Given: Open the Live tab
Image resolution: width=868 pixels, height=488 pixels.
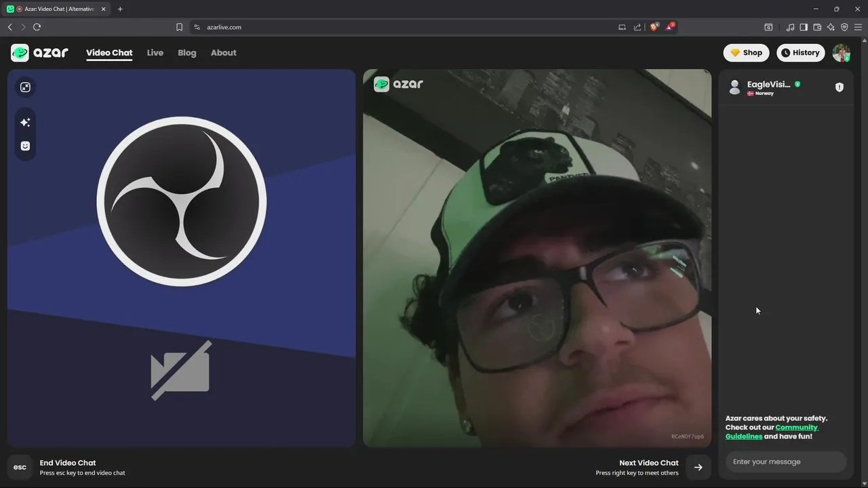Looking at the screenshot, I should pos(155,53).
